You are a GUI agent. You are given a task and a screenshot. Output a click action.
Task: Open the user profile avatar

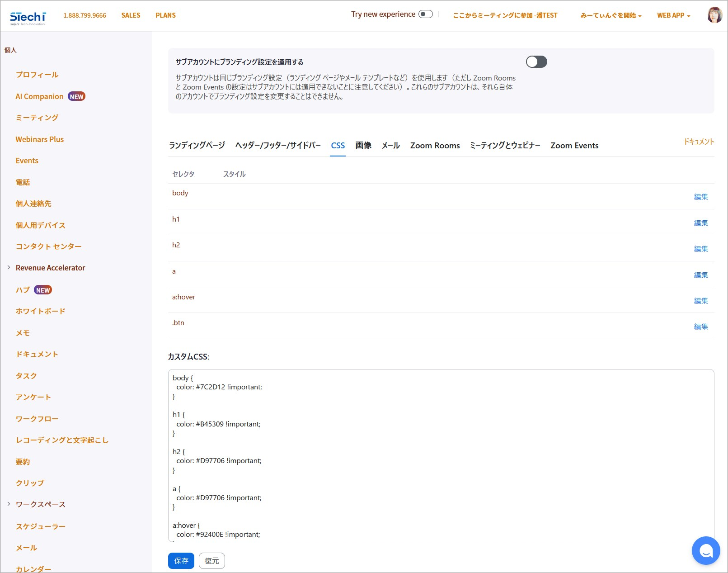coord(714,15)
